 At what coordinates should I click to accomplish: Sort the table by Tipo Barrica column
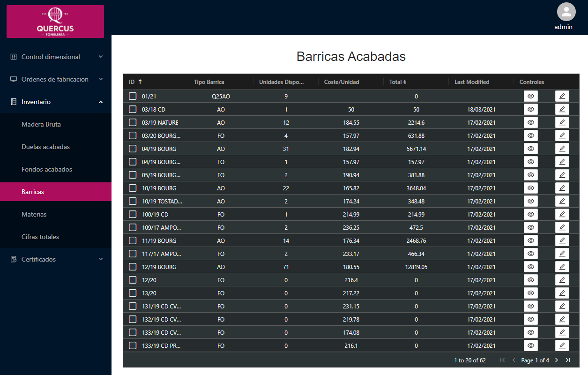click(x=209, y=82)
